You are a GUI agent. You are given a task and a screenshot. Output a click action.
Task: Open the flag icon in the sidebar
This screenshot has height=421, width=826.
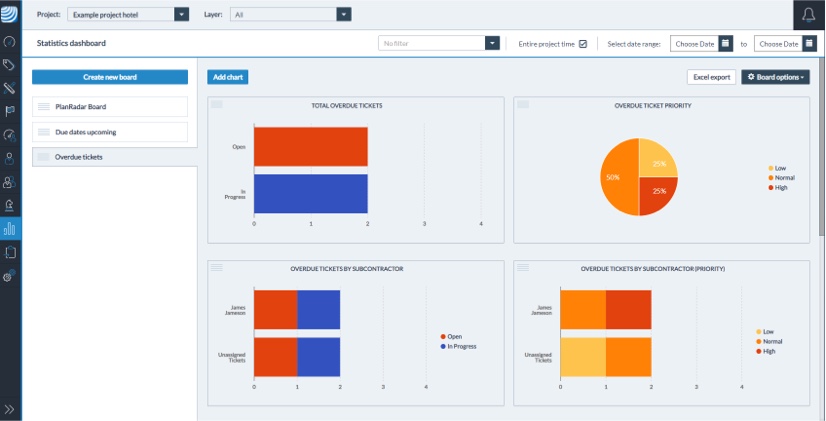(x=10, y=111)
